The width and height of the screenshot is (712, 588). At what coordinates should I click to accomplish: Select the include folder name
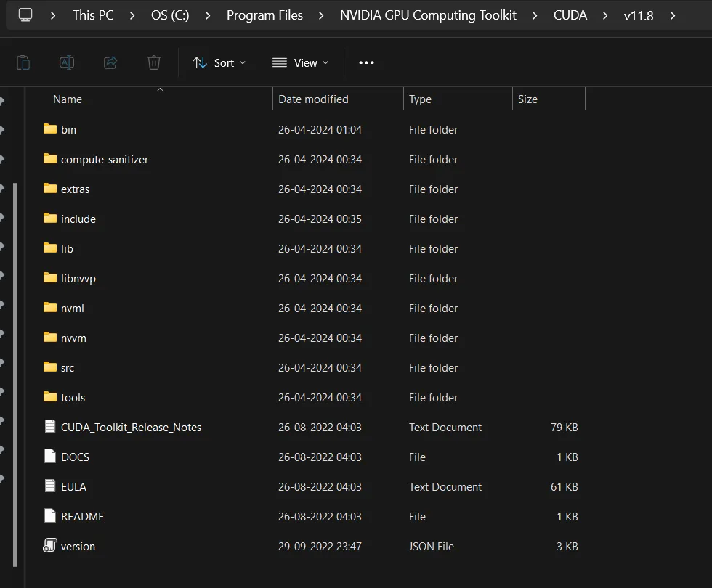click(78, 219)
